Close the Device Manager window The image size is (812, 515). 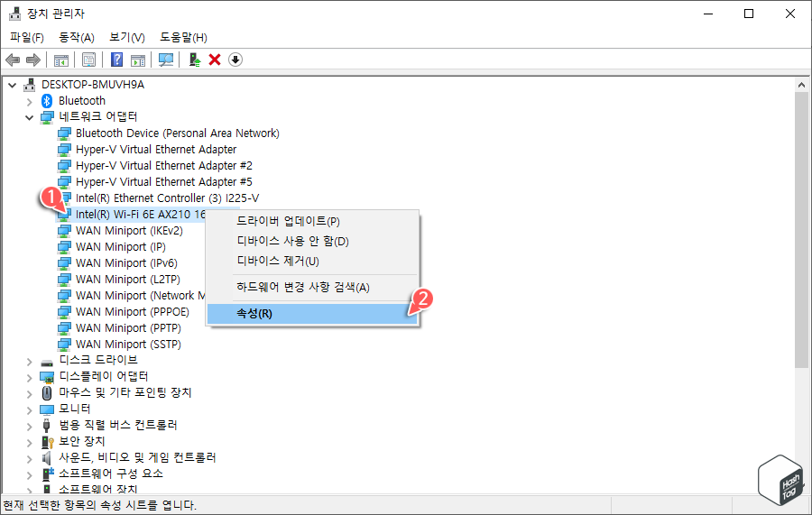click(789, 14)
